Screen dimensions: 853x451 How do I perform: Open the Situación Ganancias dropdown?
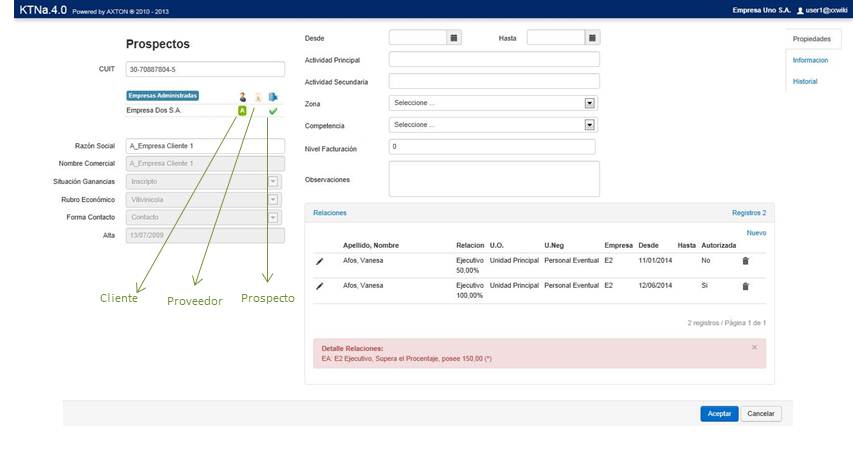[x=273, y=182]
